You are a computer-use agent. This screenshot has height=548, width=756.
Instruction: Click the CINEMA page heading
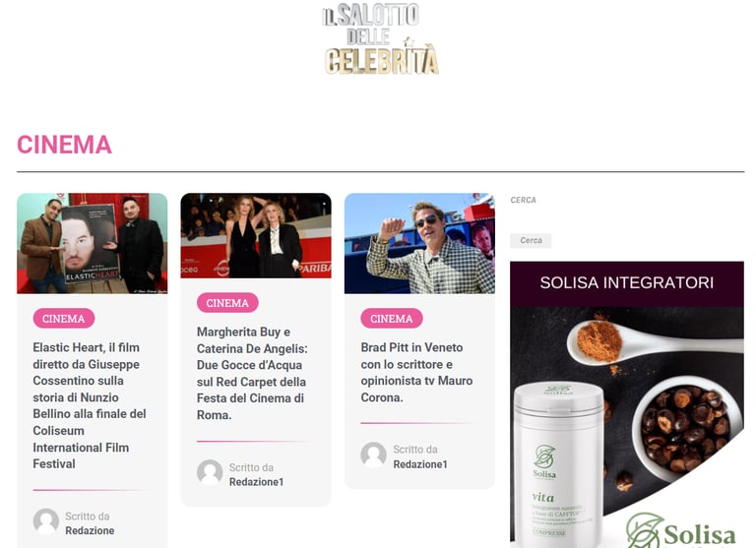pyautogui.click(x=64, y=145)
